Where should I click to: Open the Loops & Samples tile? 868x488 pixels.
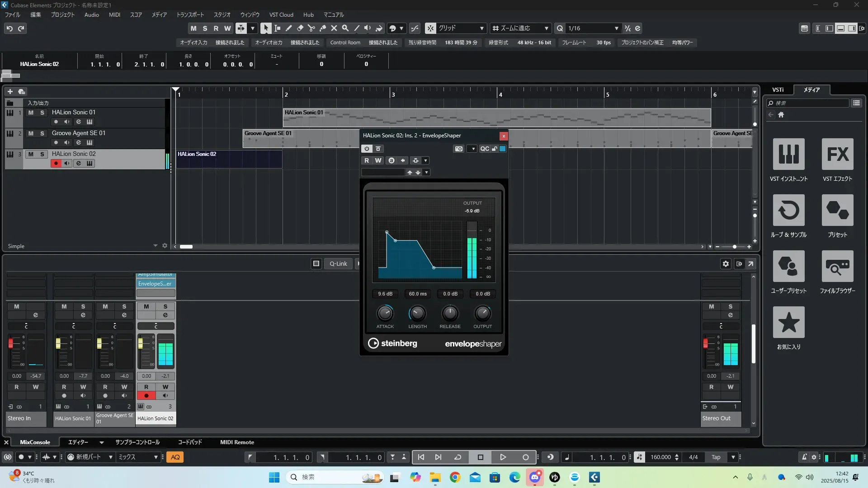pos(788,210)
